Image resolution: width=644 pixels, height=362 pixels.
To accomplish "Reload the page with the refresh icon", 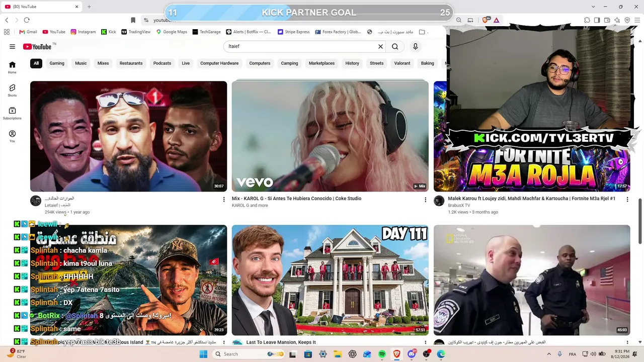I will pos(27,20).
